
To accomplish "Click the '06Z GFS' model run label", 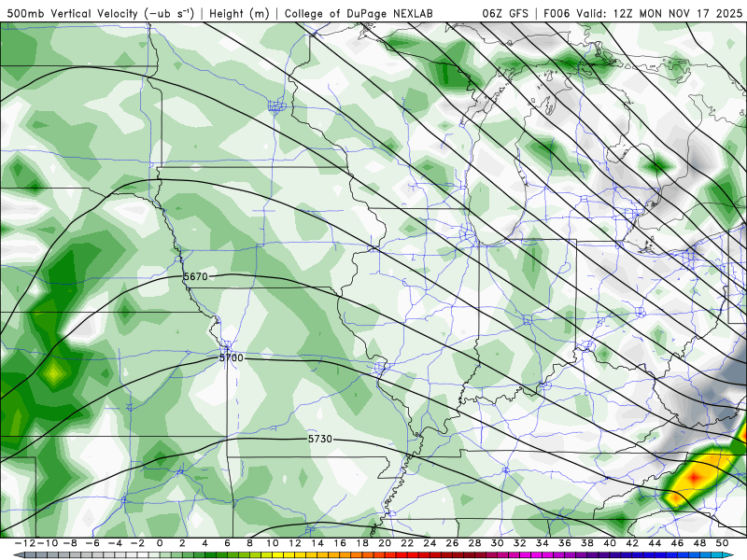I will (505, 13).
